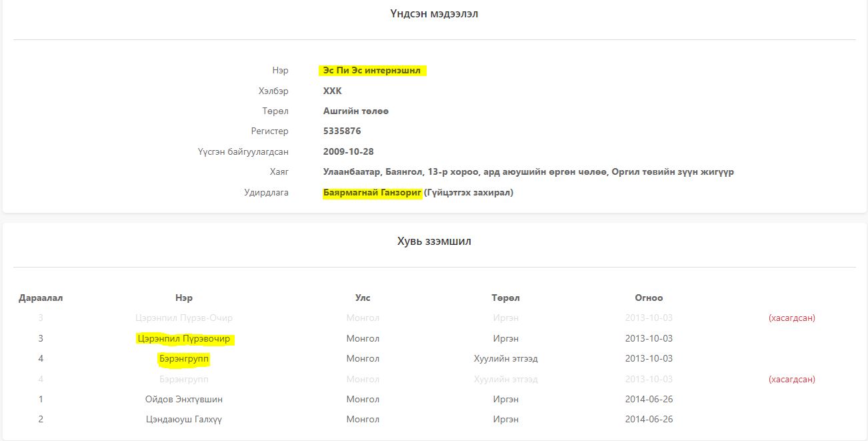
Task: Click the greyed-out Цэрэнпил Пүрэв-Очир entry
Action: coord(183,318)
